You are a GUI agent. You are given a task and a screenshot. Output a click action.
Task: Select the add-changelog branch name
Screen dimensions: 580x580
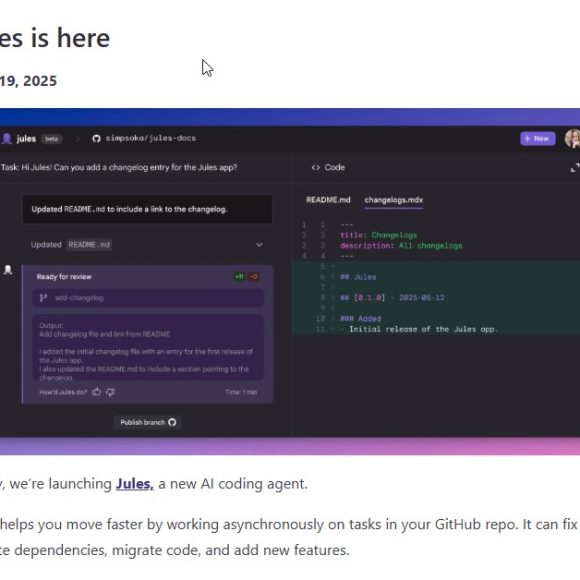[79, 298]
